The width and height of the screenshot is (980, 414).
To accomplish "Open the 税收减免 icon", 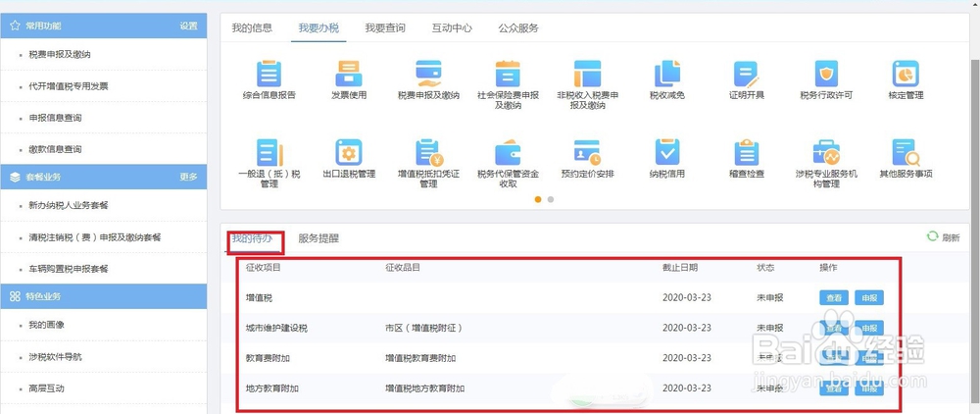I will tap(666, 74).
